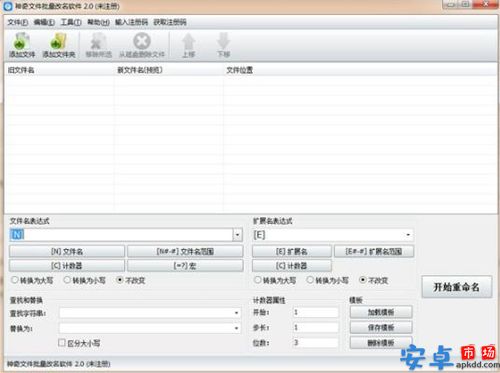Click the 旧文件名 column header

tap(21, 70)
